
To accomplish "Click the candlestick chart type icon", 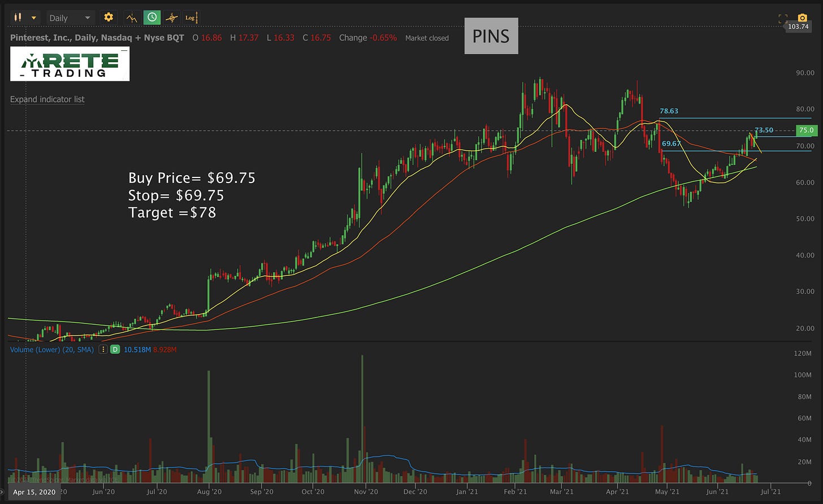I will (18, 18).
